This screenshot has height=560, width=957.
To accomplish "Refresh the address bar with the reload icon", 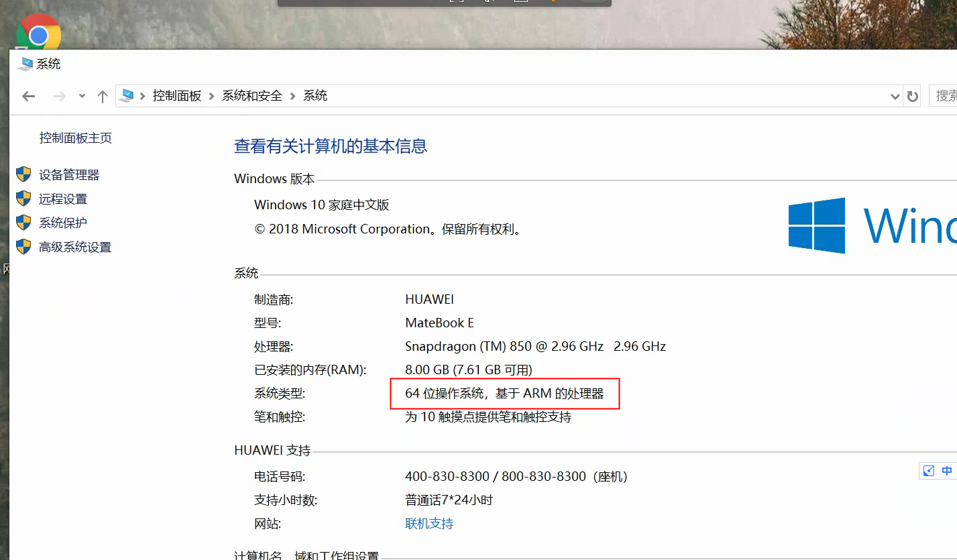I will coord(913,97).
